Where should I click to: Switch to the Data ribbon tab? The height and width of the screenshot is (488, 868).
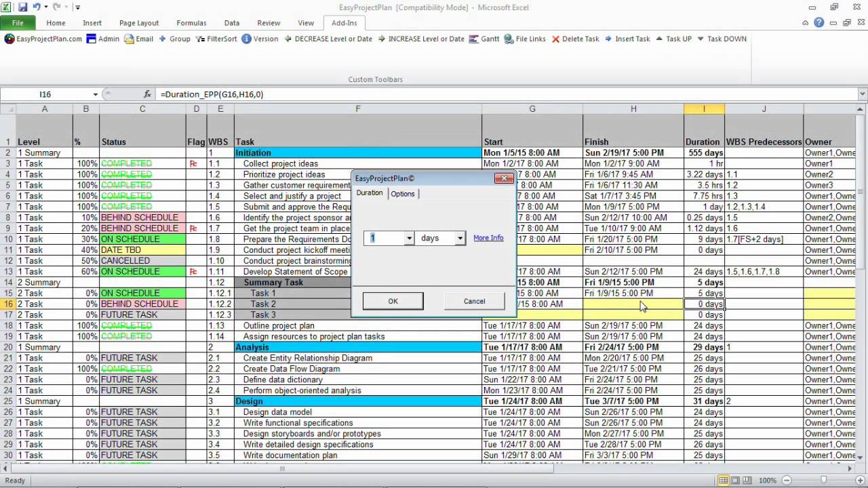[x=232, y=22]
